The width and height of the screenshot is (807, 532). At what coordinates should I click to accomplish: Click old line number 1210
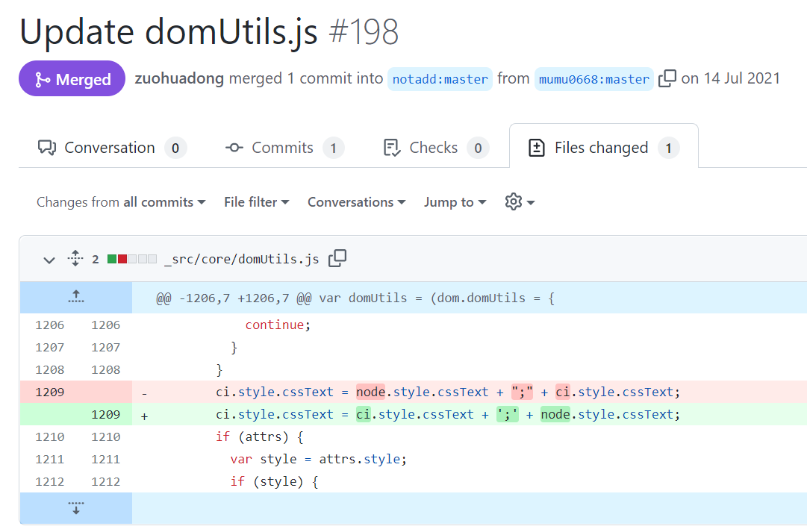50,436
